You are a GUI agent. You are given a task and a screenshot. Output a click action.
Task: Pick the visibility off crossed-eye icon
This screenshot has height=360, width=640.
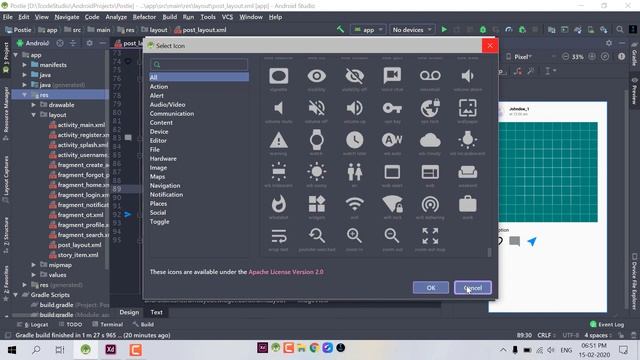(354, 76)
